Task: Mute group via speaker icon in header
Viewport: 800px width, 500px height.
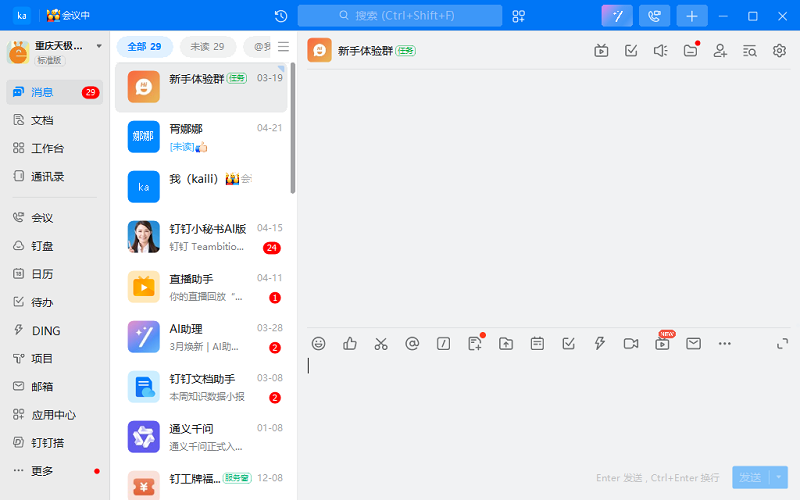Action: click(x=660, y=51)
